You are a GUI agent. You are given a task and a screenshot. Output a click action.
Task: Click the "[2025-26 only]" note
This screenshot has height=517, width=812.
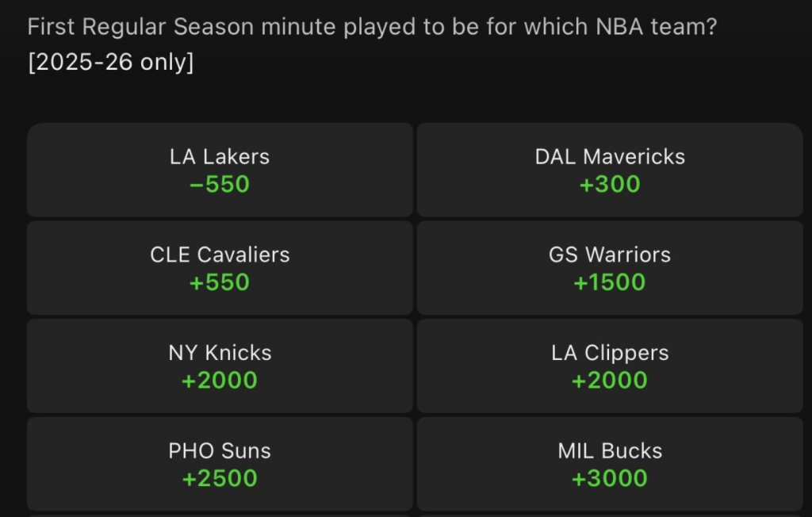110,63
